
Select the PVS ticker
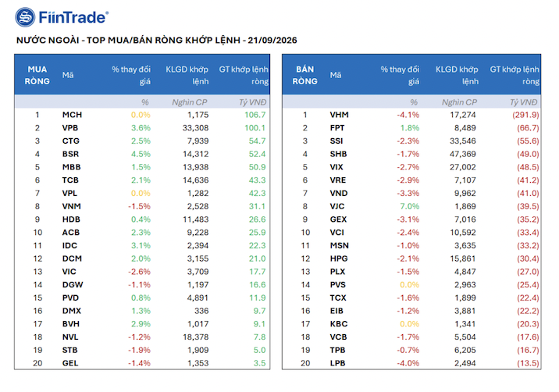pos(338,285)
